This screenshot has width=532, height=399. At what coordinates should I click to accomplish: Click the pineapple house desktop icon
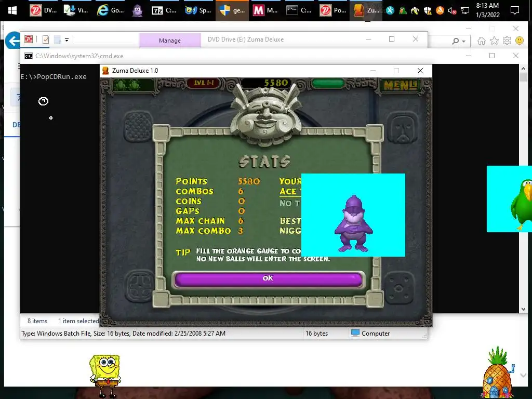coord(497,373)
